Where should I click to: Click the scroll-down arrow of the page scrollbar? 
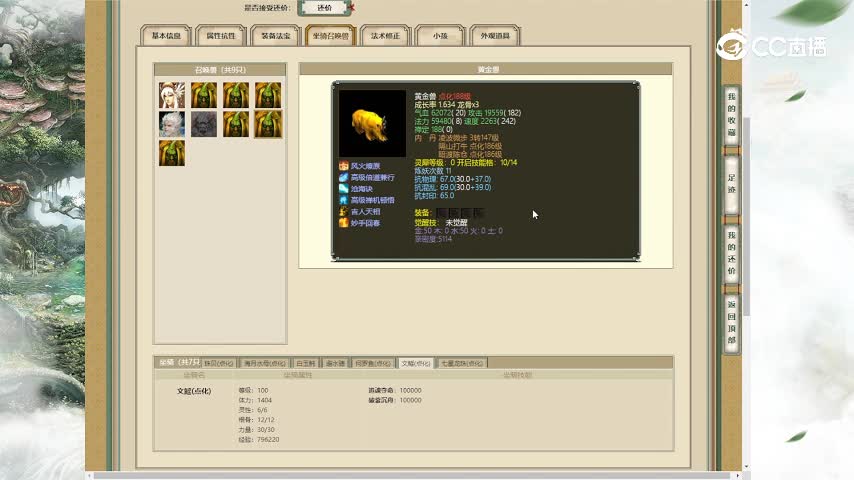(747, 467)
